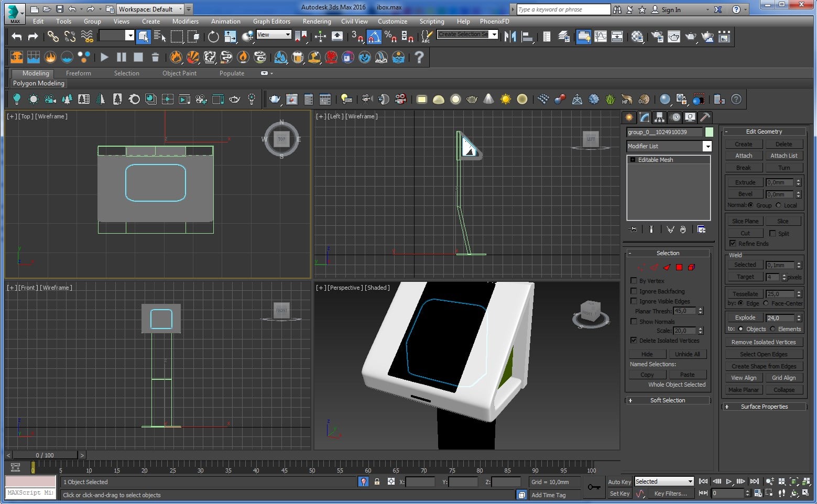The width and height of the screenshot is (817, 504).
Task: Select Polygon sub-object level icon
Action: tap(679, 267)
